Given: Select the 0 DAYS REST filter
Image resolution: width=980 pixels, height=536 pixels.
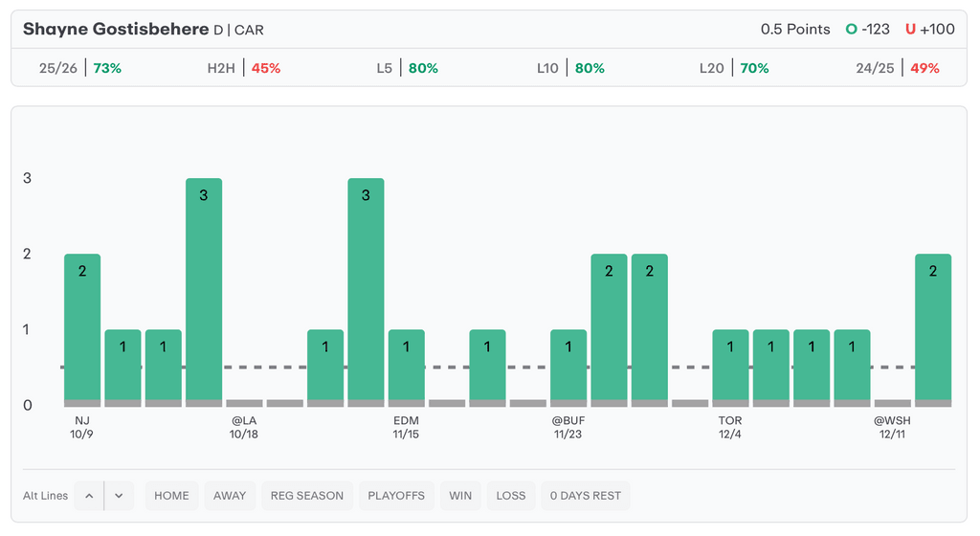Looking at the screenshot, I should tap(586, 496).
